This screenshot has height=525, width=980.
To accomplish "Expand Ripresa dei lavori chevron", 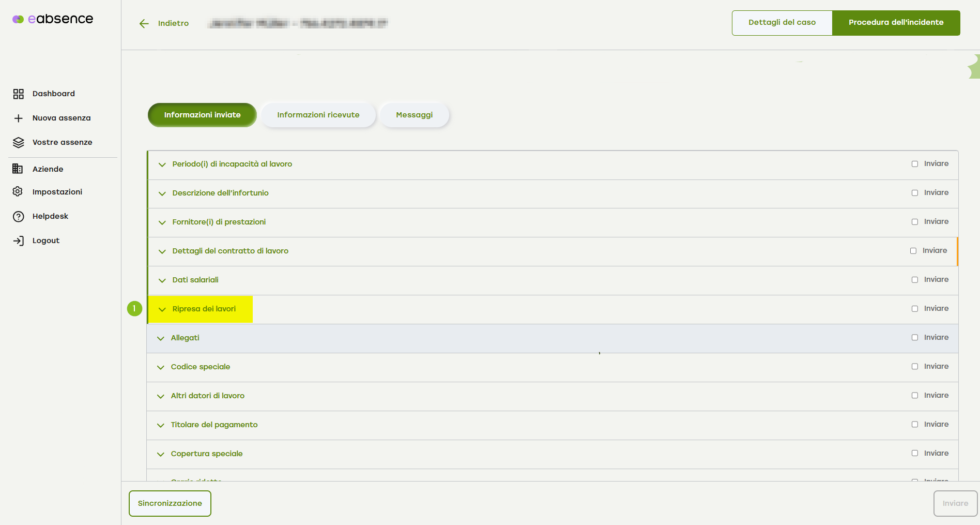I will pyautogui.click(x=162, y=309).
